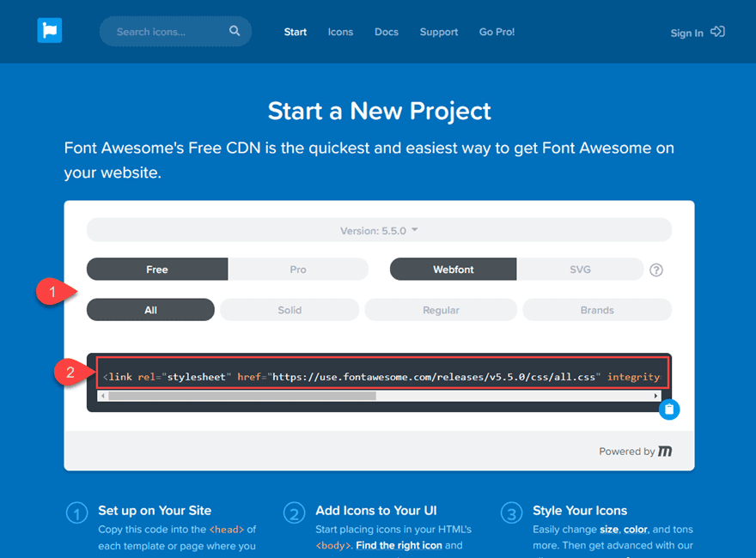Click the search magnifier icon

pyautogui.click(x=235, y=31)
